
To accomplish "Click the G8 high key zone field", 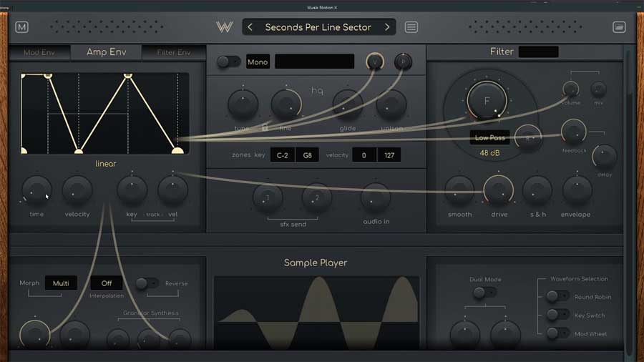I will click(x=307, y=155).
